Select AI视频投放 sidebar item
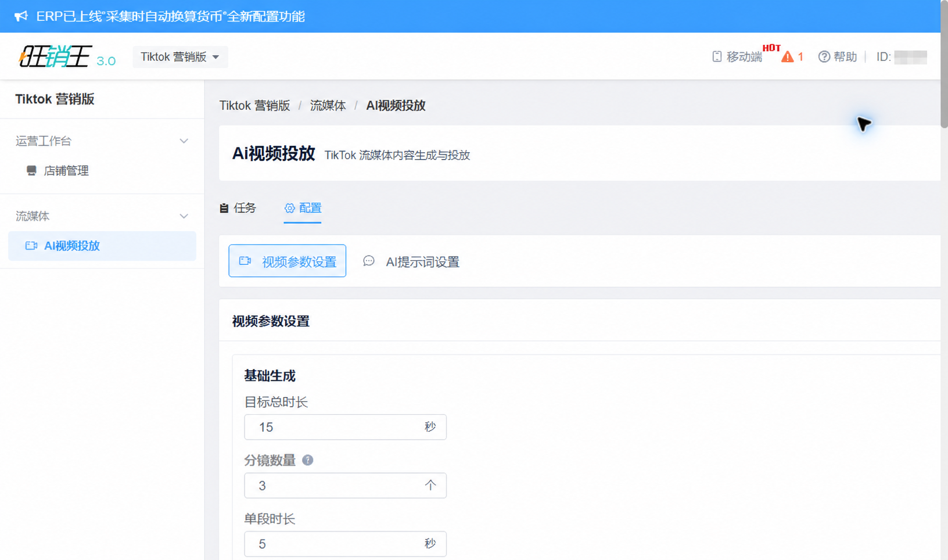 coord(102,246)
